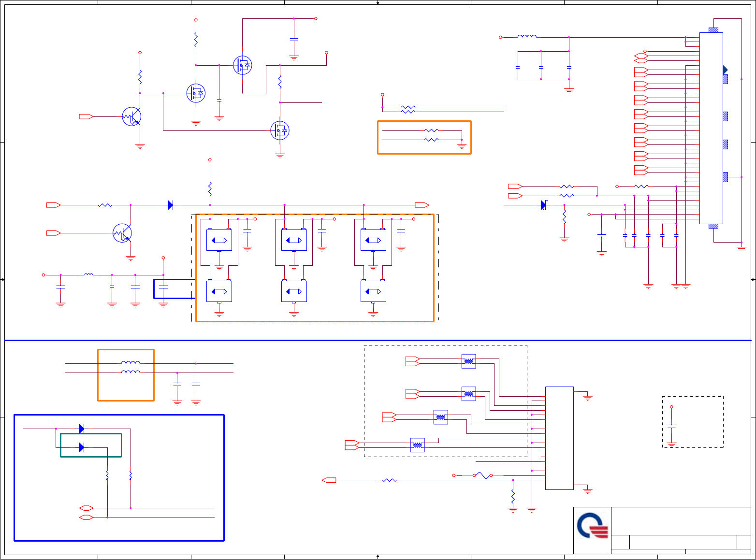Select the digital transistor in the top-left circuit

pos(131,116)
